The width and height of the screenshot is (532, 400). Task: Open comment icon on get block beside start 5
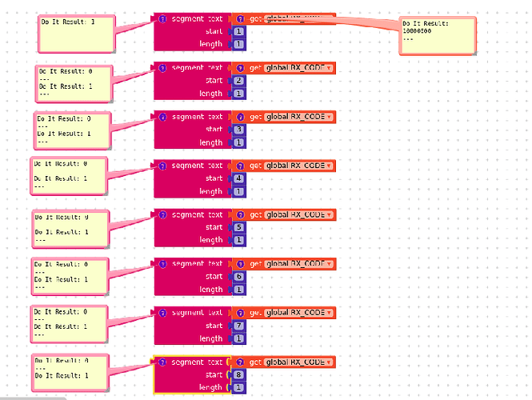(240, 214)
